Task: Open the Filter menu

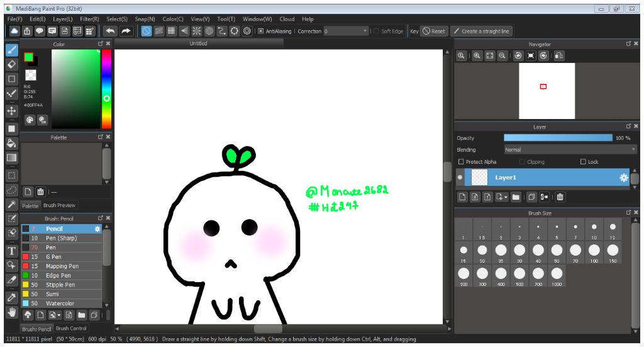Action: click(x=89, y=20)
